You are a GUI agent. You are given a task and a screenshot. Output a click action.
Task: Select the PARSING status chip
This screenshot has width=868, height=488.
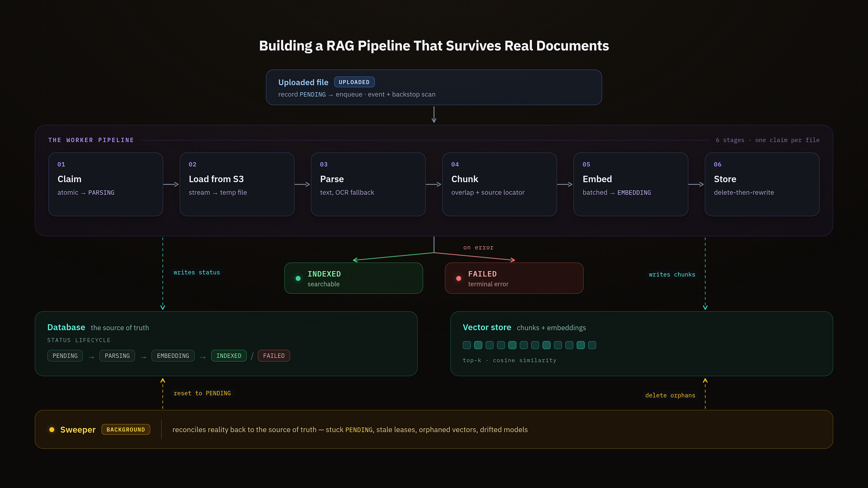117,356
